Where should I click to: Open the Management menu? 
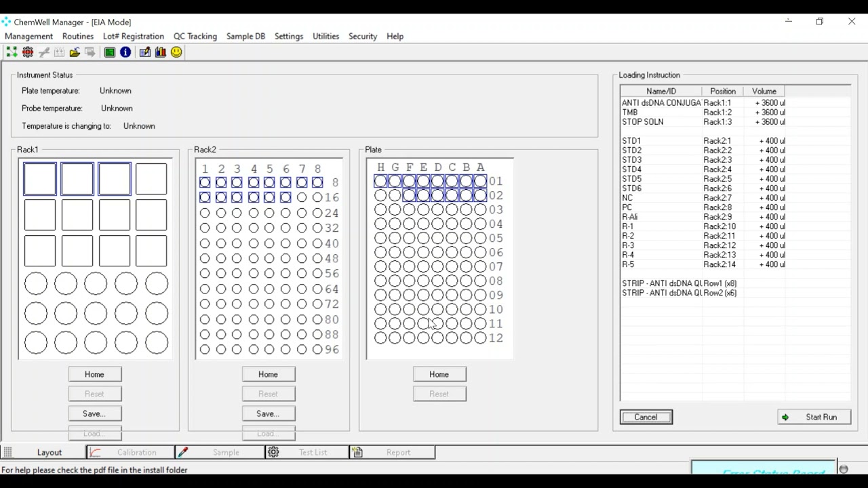(x=28, y=36)
